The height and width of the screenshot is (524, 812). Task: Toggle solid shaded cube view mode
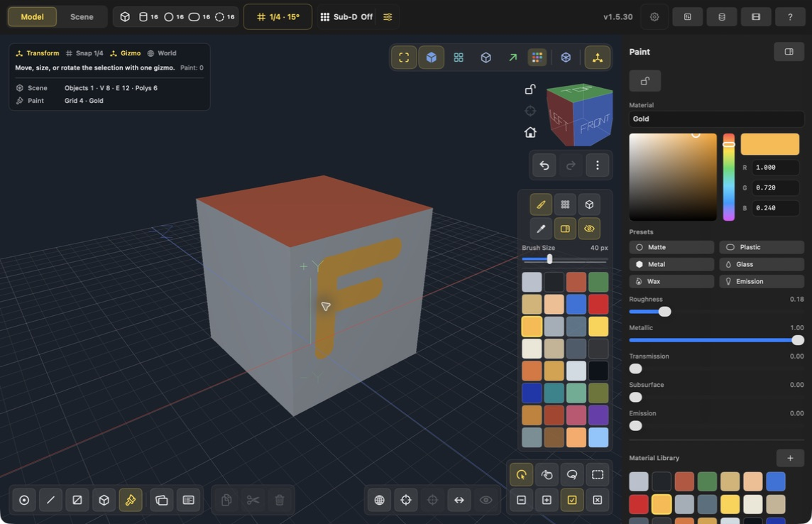click(431, 58)
